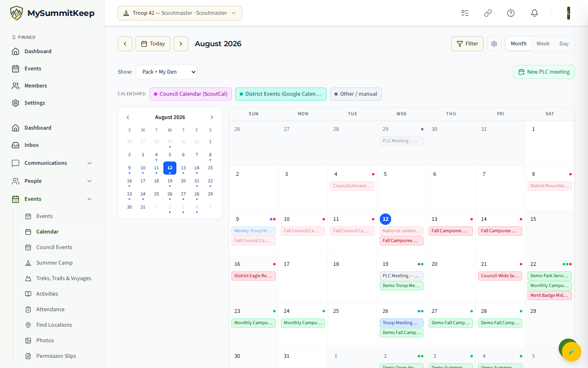
Task: Open Find Locations submenu item
Action: 59,325
